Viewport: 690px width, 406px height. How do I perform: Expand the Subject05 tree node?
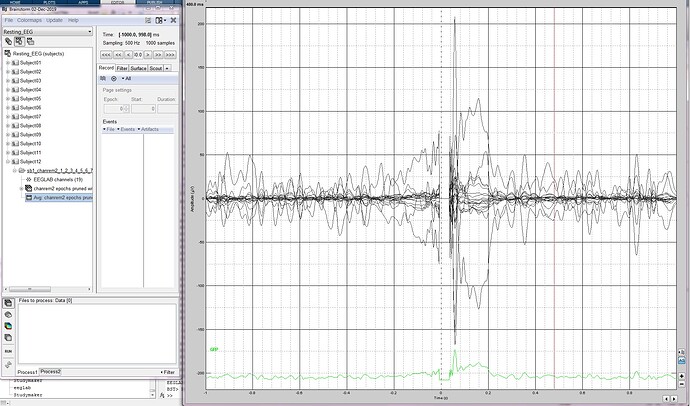[8, 99]
